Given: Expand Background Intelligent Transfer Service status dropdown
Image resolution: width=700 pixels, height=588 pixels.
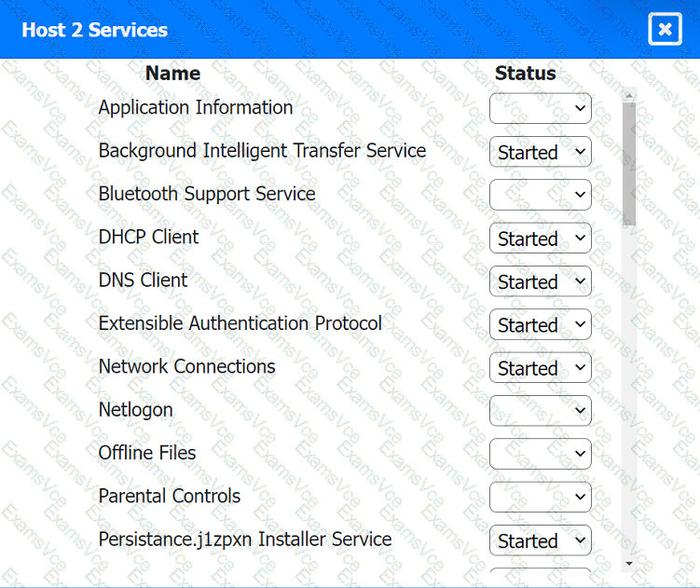Looking at the screenshot, I should [540, 152].
